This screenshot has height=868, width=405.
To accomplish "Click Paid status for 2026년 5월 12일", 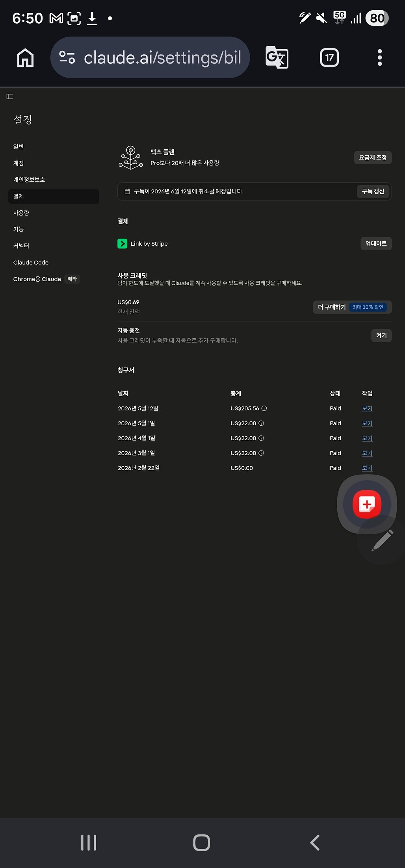I will [335, 408].
